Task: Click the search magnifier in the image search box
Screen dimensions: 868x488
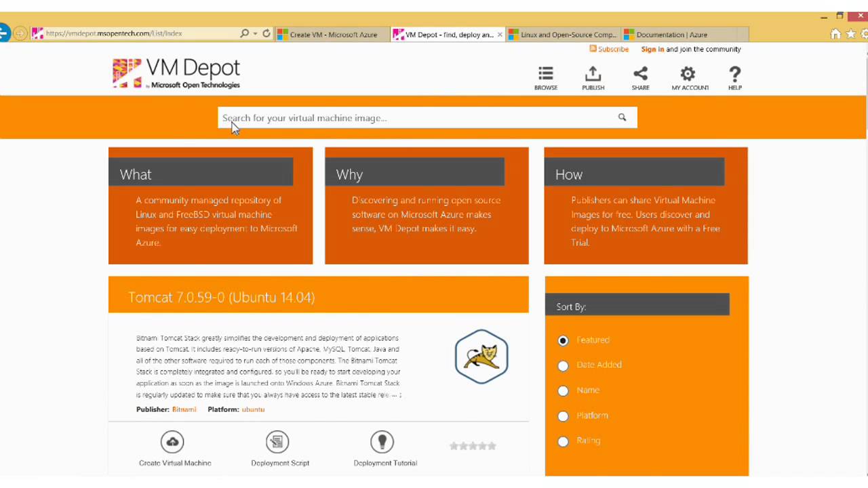Action: pos(622,117)
